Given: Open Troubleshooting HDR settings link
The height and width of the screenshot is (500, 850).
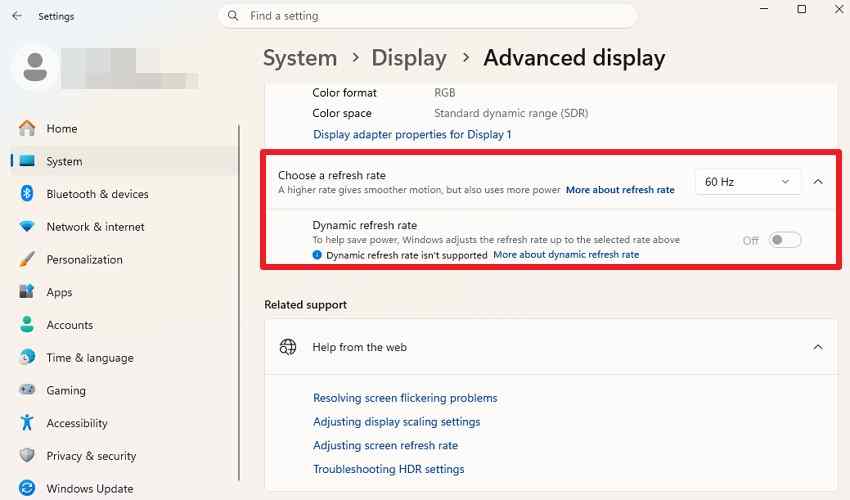Looking at the screenshot, I should pyautogui.click(x=389, y=469).
